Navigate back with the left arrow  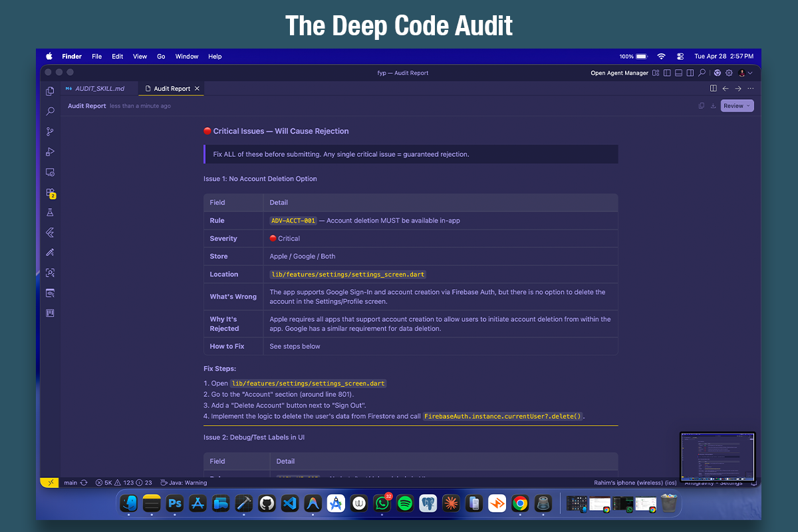tap(726, 88)
